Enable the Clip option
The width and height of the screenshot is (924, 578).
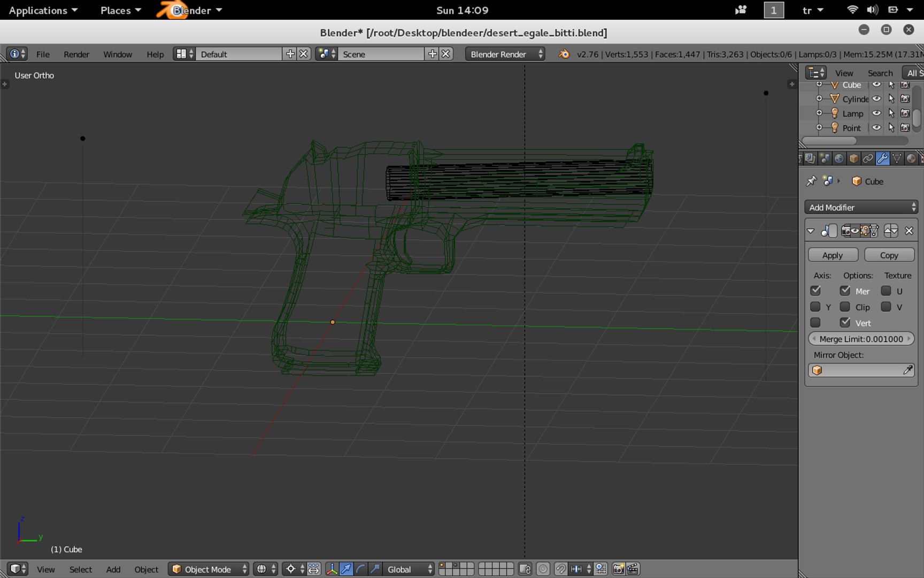(845, 307)
